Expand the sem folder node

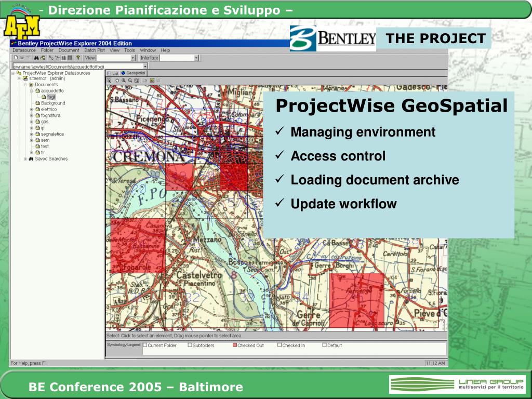click(x=31, y=140)
